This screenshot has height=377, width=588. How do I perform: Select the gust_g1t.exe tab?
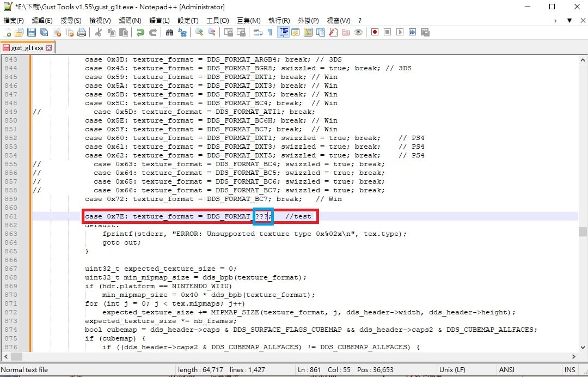click(x=27, y=48)
